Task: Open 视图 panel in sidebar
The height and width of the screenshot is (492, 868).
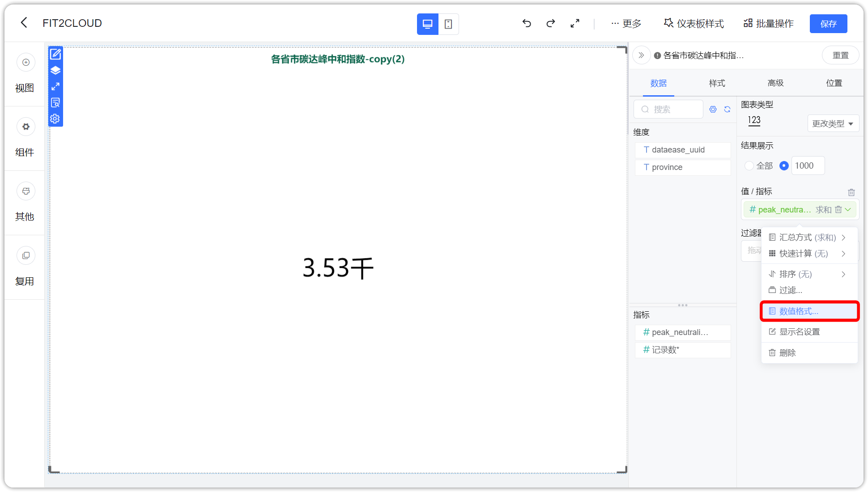Action: coord(25,74)
